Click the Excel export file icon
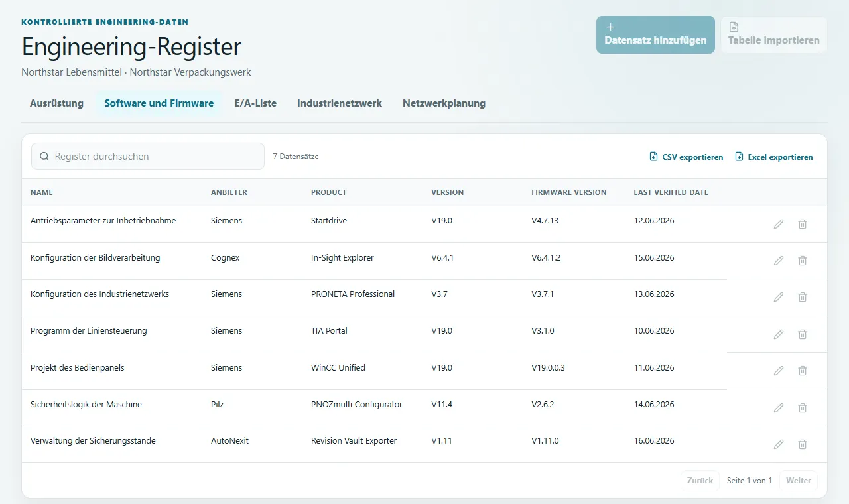 (x=739, y=157)
